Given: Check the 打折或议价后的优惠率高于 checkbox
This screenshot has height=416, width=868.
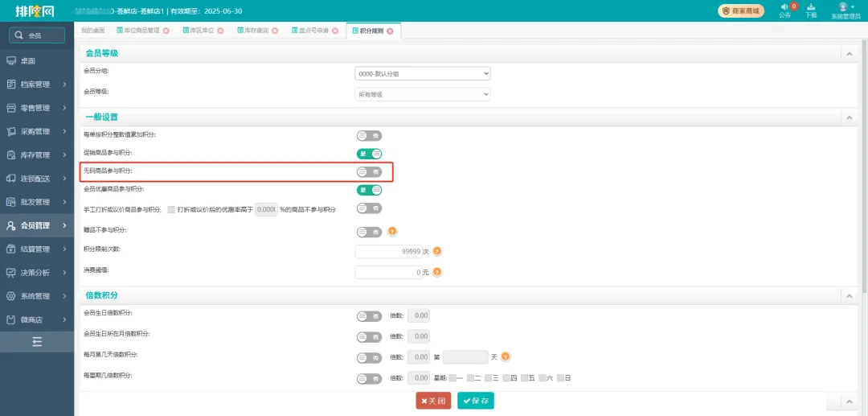Looking at the screenshot, I should pyautogui.click(x=171, y=209).
